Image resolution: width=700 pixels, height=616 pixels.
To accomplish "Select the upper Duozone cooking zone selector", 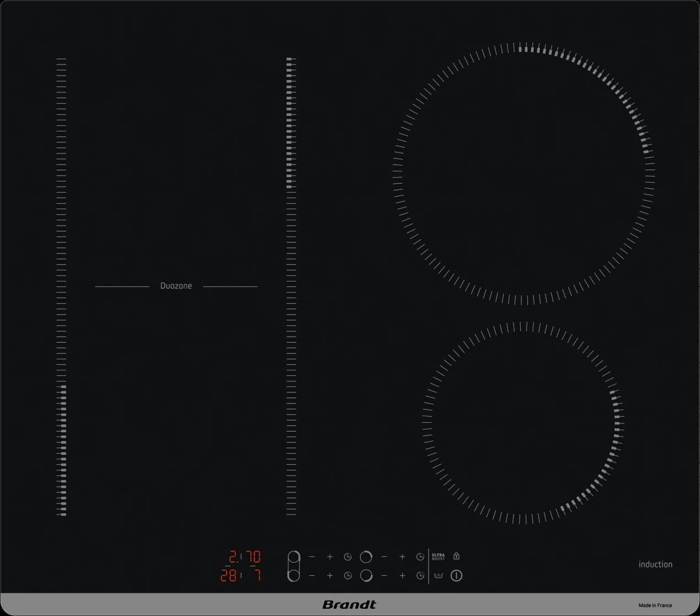I will [x=293, y=557].
